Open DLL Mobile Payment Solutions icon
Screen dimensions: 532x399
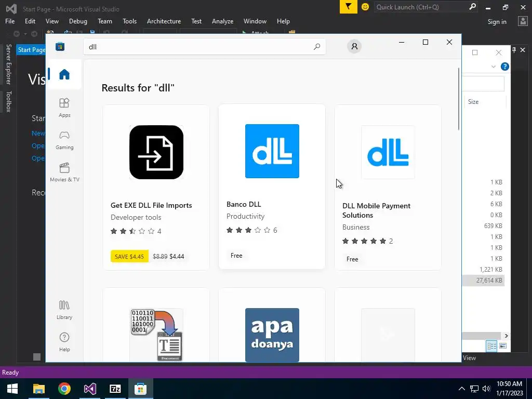[x=388, y=152]
